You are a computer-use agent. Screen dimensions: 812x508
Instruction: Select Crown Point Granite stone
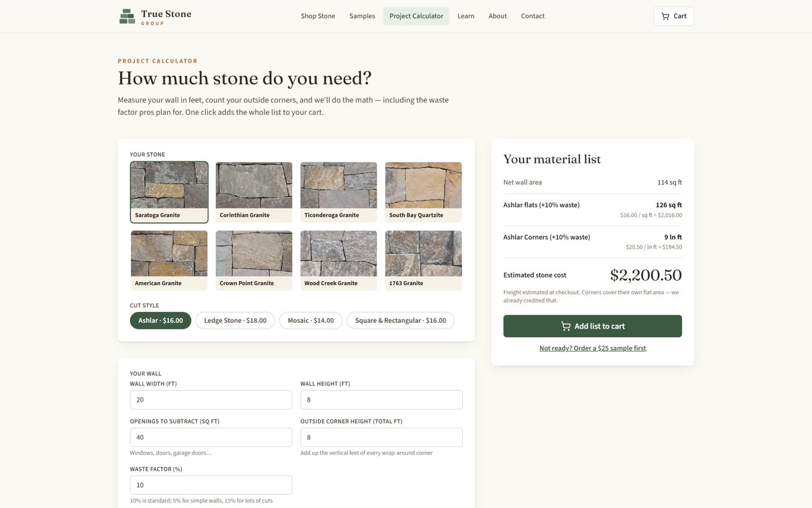click(x=254, y=261)
